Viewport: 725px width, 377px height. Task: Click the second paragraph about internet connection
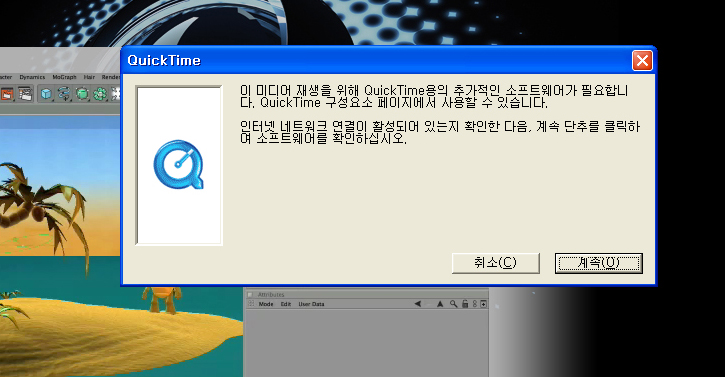440,132
